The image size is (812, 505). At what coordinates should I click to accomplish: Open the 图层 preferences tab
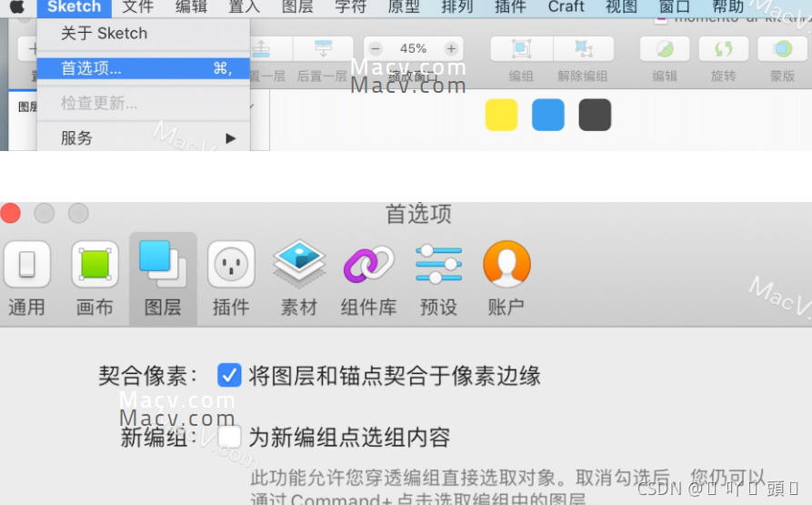click(x=163, y=278)
